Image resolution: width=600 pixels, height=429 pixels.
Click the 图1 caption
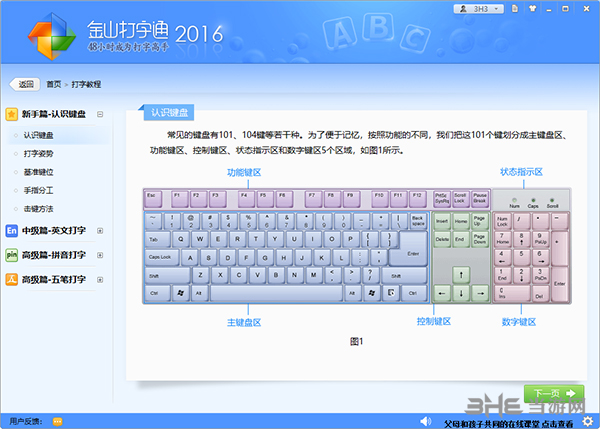(356, 341)
